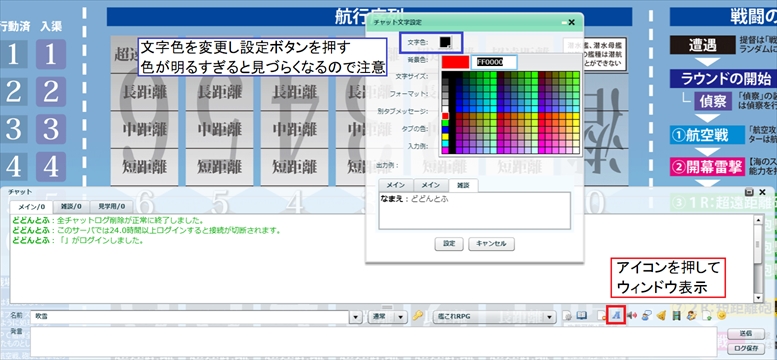The height and width of the screenshot is (360, 777).
Task: Switch to the 雑談/0 chat tab
Action: (x=71, y=206)
